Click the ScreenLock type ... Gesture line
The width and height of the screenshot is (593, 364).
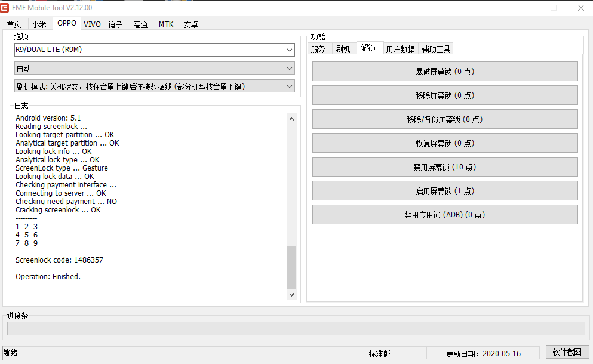coord(62,168)
